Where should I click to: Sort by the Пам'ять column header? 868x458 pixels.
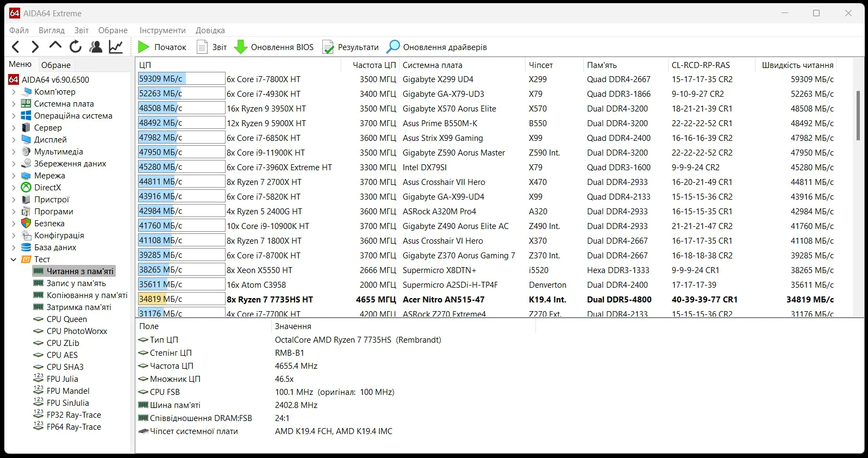626,65
